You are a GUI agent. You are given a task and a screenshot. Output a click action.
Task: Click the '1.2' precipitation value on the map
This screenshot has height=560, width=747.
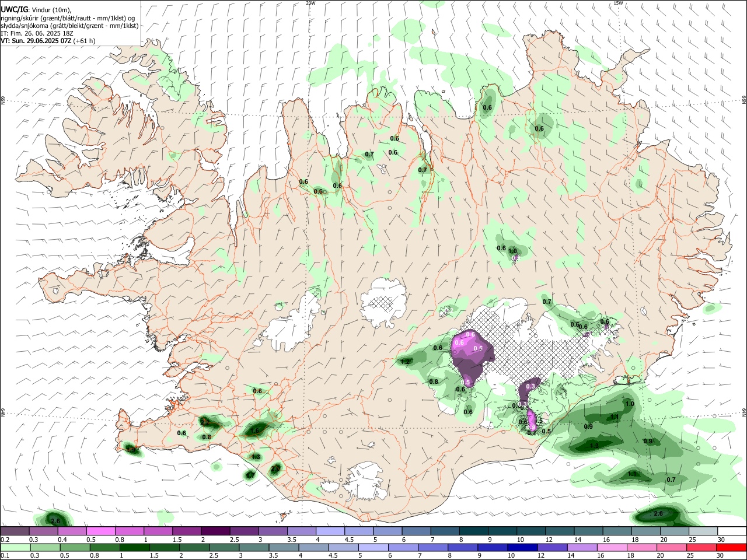click(405, 362)
